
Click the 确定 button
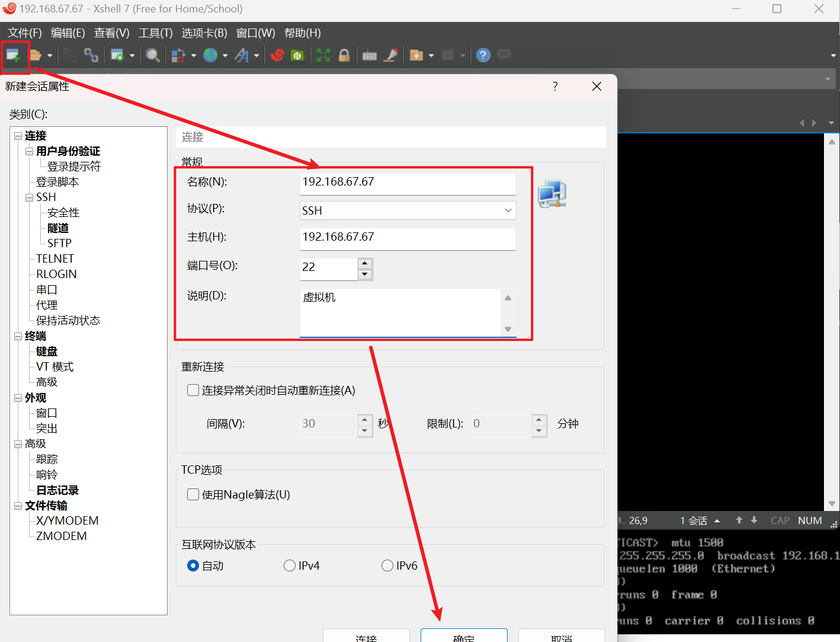pyautogui.click(x=464, y=635)
